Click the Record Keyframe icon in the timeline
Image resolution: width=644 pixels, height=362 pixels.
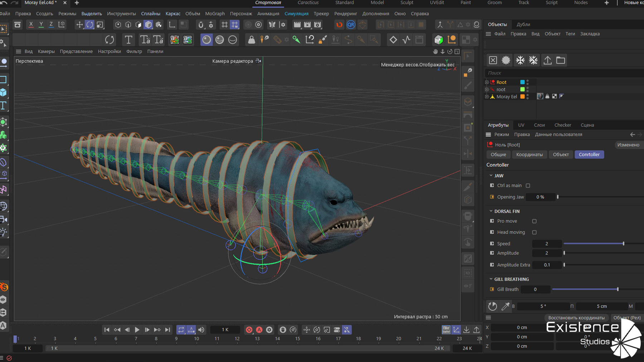coord(249,329)
